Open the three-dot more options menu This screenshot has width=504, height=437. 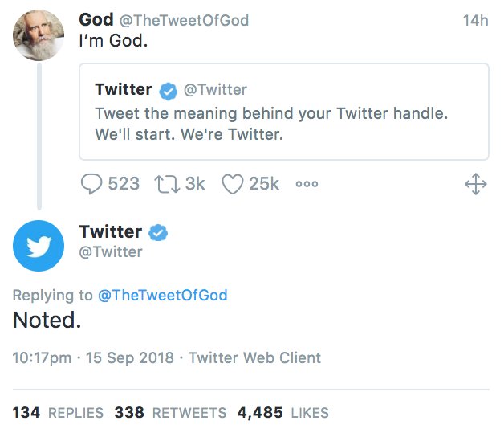point(307,184)
